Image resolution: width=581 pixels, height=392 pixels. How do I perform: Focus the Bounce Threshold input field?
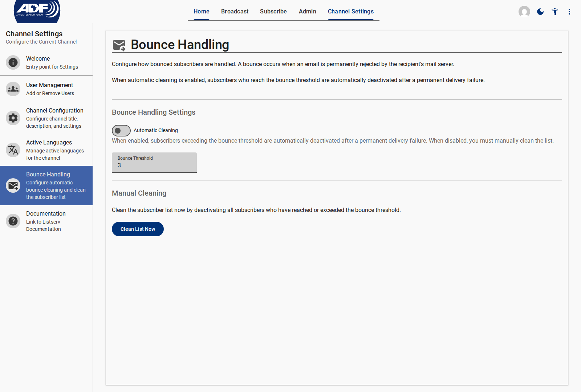point(154,163)
